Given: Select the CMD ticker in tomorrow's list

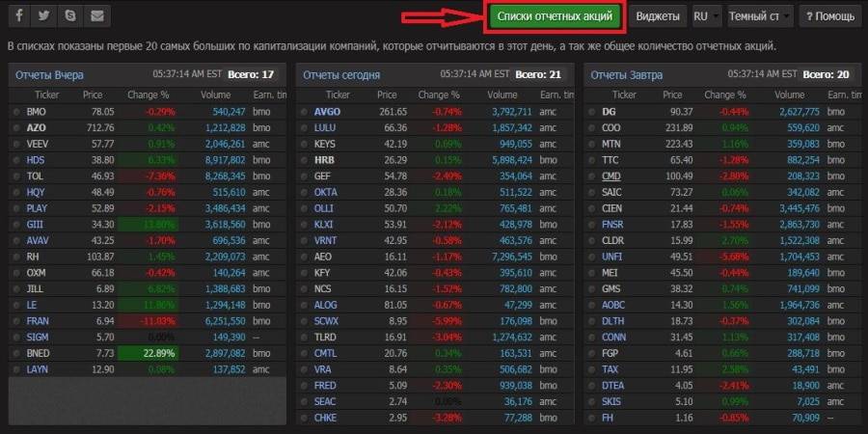Looking at the screenshot, I should coord(611,176).
